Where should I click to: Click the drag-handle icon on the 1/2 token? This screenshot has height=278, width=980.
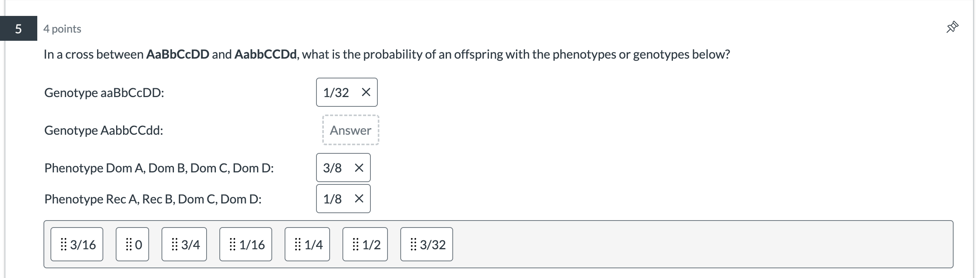point(354,244)
